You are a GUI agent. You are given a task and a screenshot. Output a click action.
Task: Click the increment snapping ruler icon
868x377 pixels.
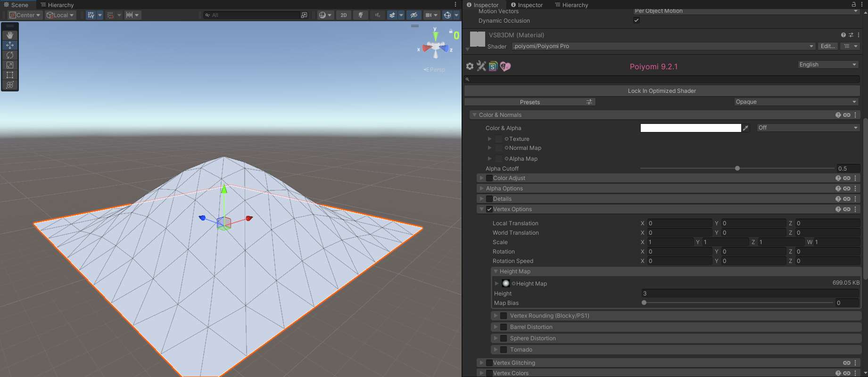pyautogui.click(x=129, y=15)
